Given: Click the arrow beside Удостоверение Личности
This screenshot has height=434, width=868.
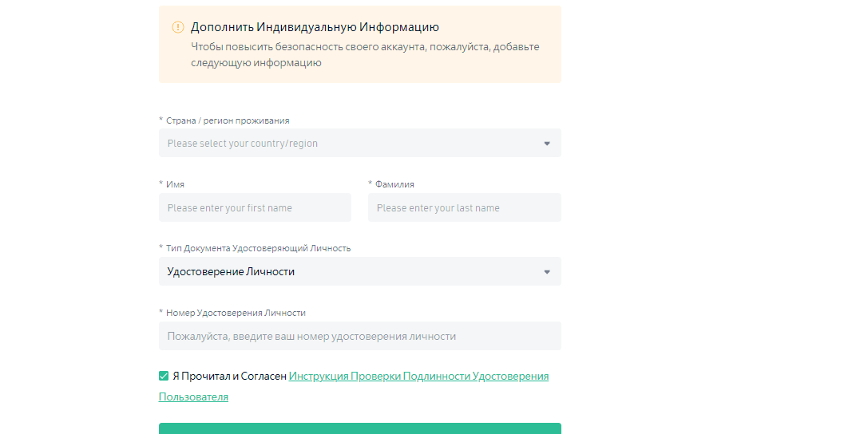Looking at the screenshot, I should click(547, 272).
